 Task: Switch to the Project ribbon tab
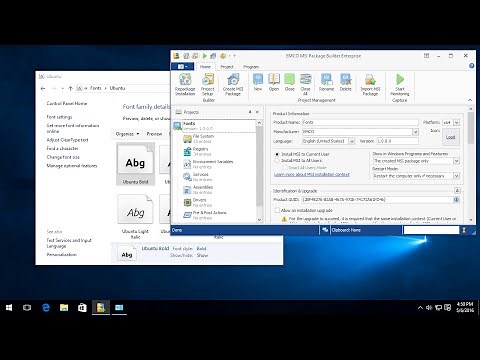[227, 67]
